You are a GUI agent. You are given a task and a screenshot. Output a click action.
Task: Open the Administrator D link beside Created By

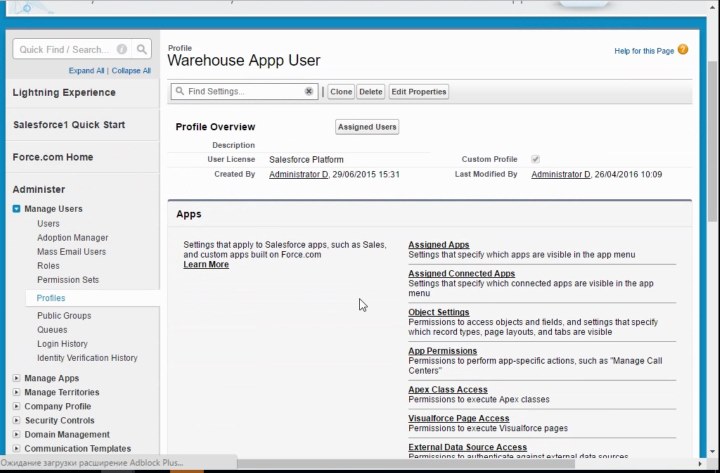coord(298,175)
